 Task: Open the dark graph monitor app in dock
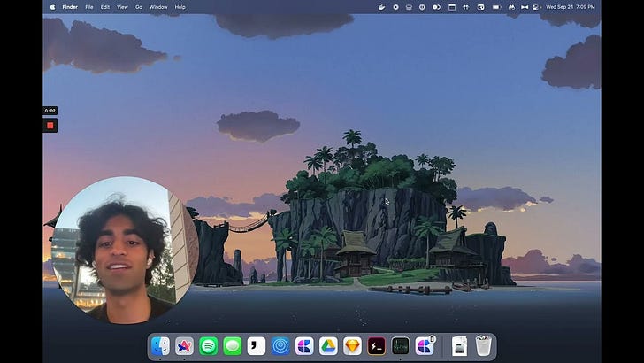(x=401, y=345)
